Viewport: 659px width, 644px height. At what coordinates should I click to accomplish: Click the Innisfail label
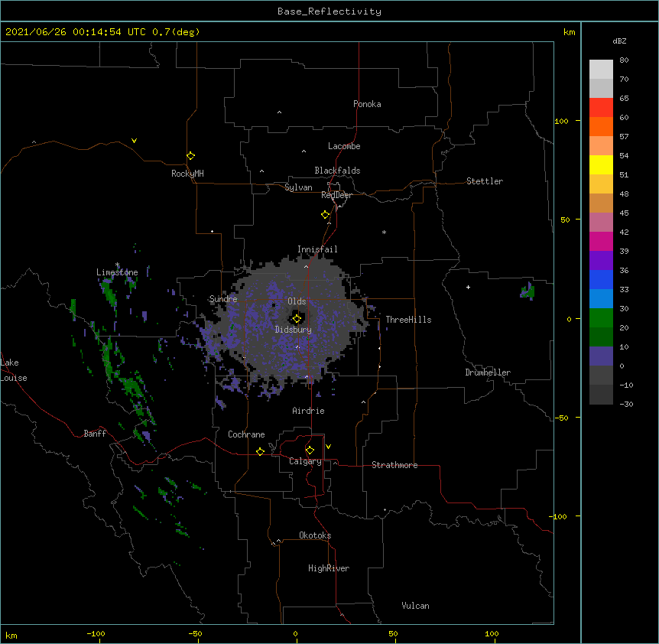317,249
